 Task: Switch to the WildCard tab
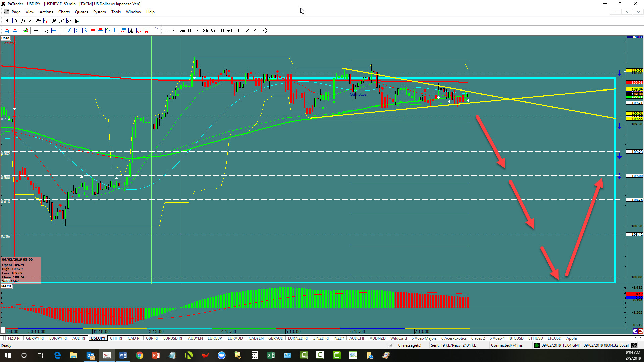tap(398, 338)
